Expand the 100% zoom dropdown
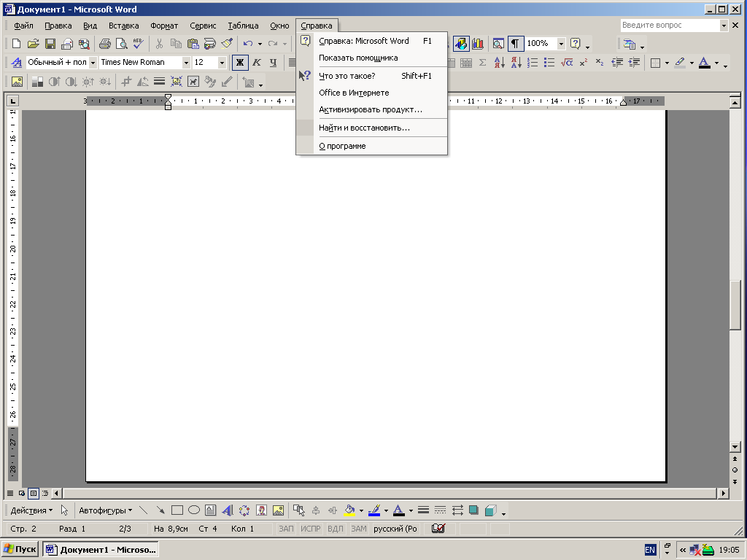This screenshot has height=560, width=747. click(561, 44)
